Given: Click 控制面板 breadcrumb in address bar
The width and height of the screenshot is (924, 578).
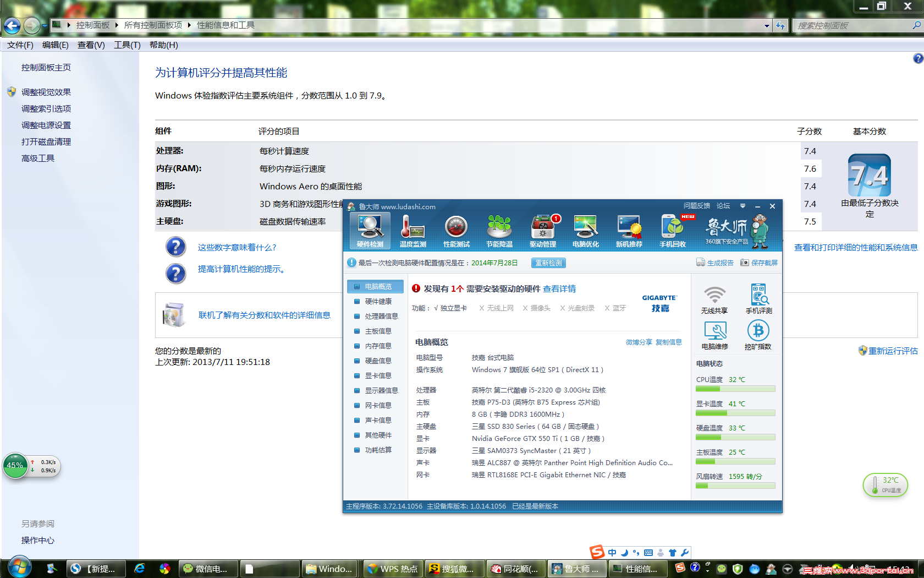Looking at the screenshot, I should click(93, 25).
